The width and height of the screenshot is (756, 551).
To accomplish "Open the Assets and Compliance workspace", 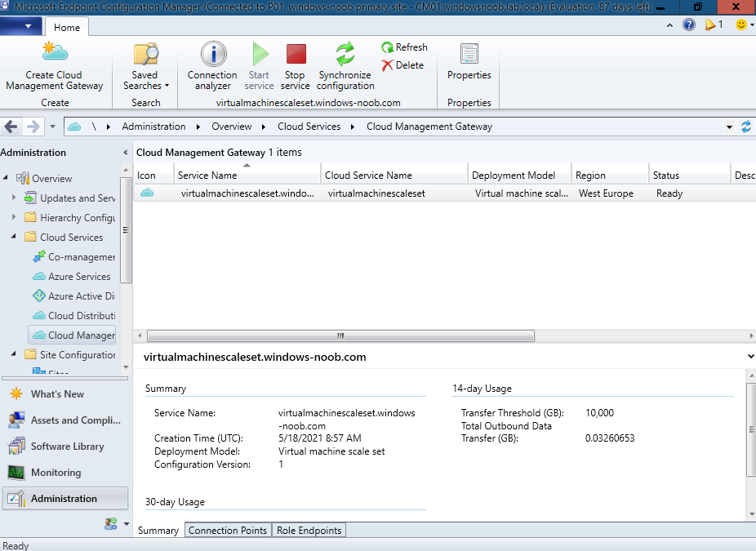I will coord(65,420).
